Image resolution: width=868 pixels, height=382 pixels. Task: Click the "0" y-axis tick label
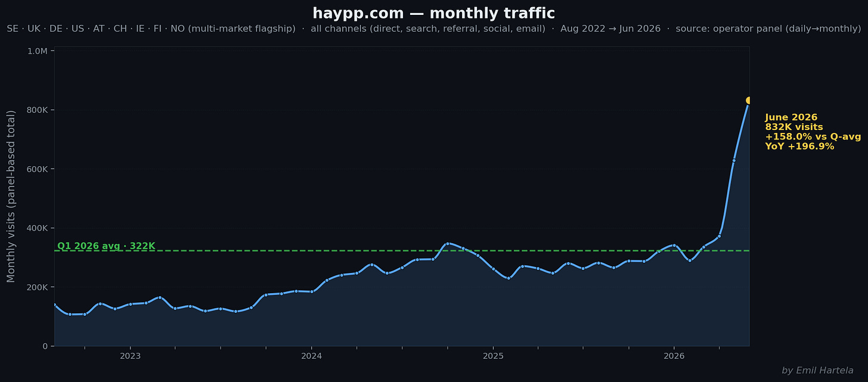(45, 346)
